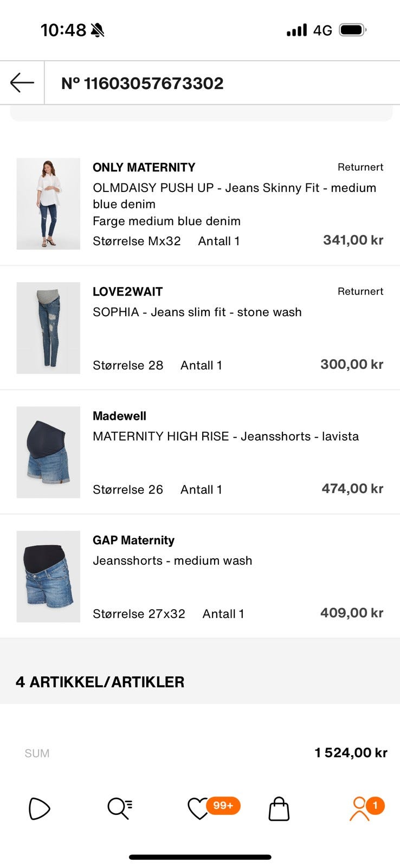
Task: Open MATERNITY HIGH RISE Jeansshorts lavista item
Action: click(x=225, y=436)
